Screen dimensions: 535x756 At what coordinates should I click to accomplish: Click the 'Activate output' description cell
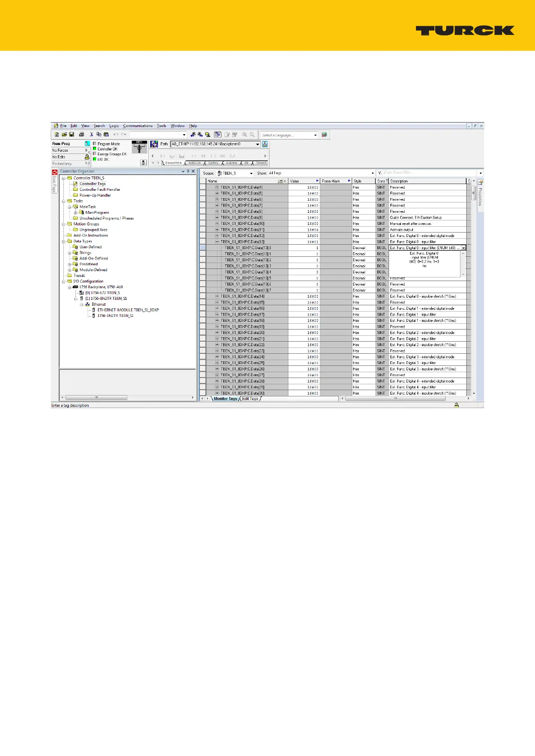click(428, 229)
